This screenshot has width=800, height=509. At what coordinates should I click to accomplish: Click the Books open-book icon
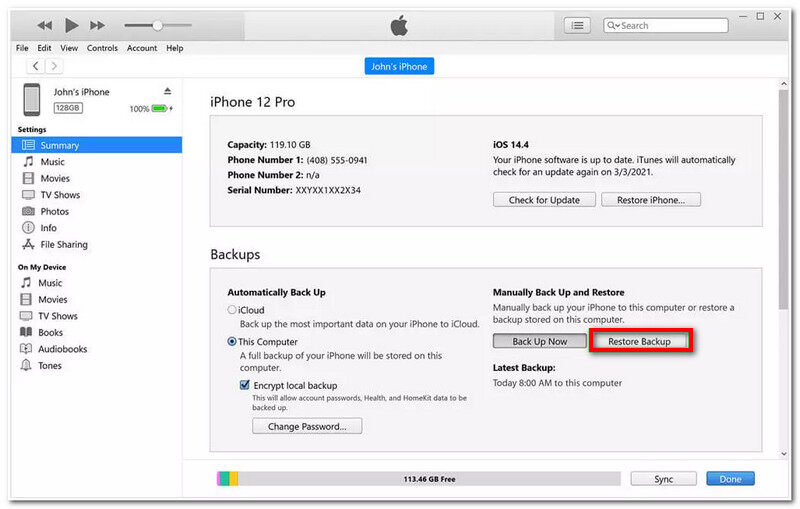click(x=26, y=332)
